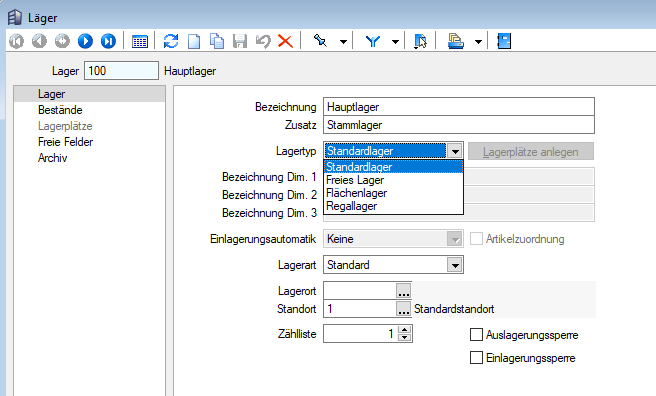Click the grey search record navigation icon
656x396 pixels.
click(62, 41)
